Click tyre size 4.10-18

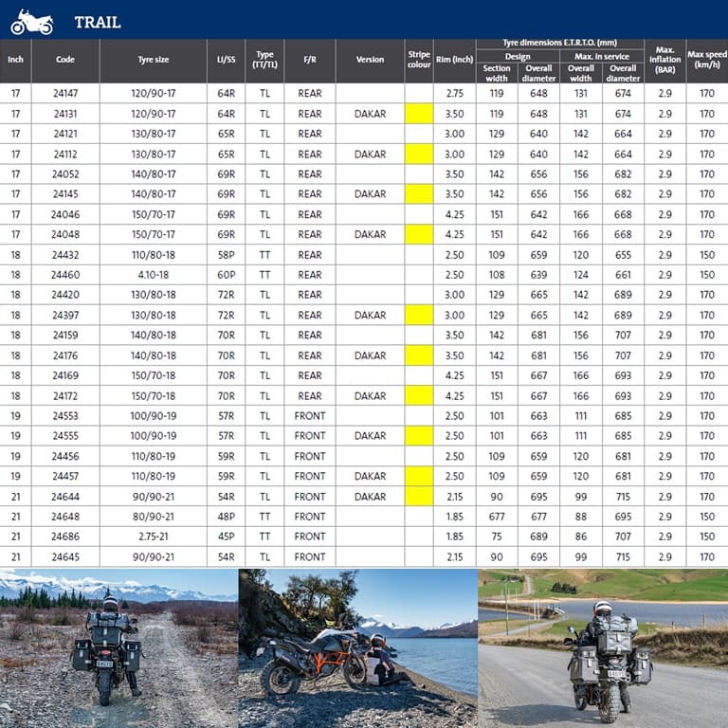(154, 275)
